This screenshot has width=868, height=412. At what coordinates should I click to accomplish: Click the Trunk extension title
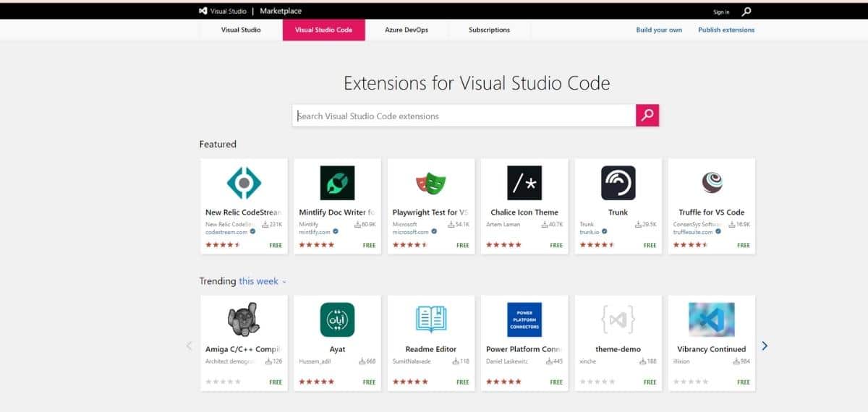coord(618,213)
